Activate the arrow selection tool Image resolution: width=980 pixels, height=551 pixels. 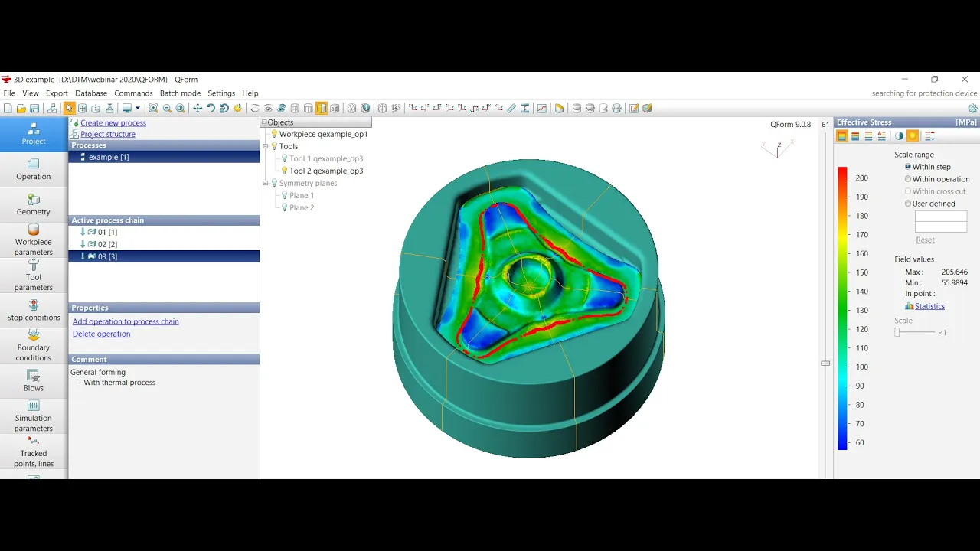tap(69, 109)
